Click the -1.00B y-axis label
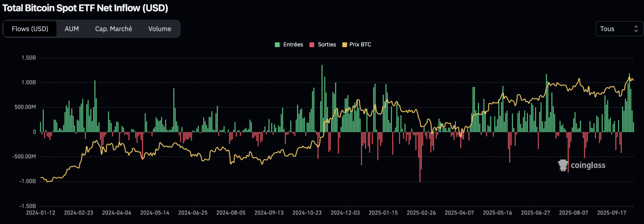The width and height of the screenshot is (644, 224). pyautogui.click(x=28, y=181)
